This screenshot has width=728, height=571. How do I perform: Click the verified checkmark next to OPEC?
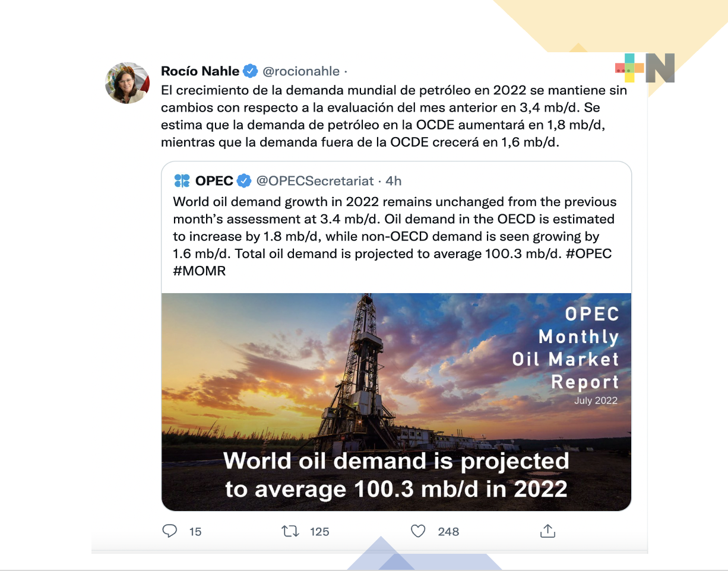[245, 180]
